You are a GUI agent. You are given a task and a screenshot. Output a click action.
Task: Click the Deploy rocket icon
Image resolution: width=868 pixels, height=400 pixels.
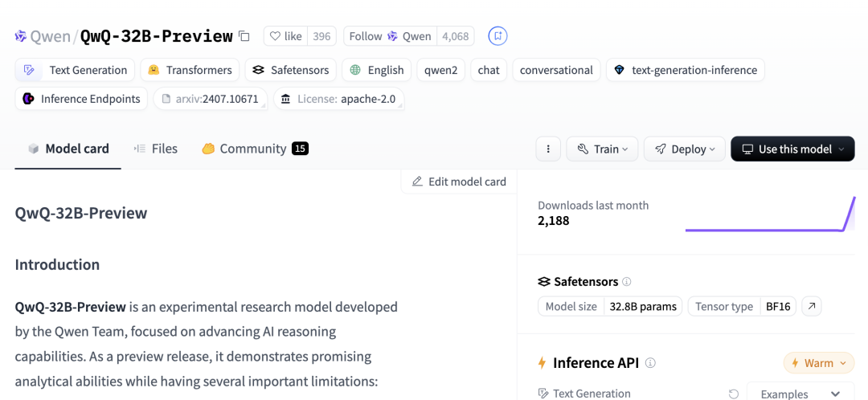tap(660, 149)
